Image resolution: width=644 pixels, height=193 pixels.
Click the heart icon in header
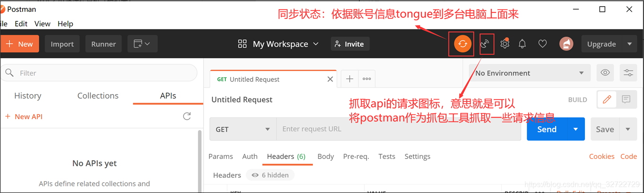click(543, 44)
